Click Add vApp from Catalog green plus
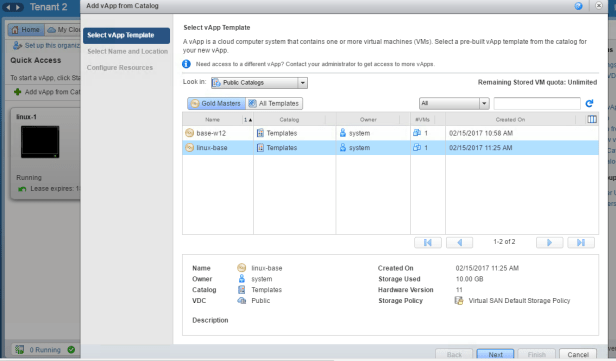The image size is (616, 361). 17,92
